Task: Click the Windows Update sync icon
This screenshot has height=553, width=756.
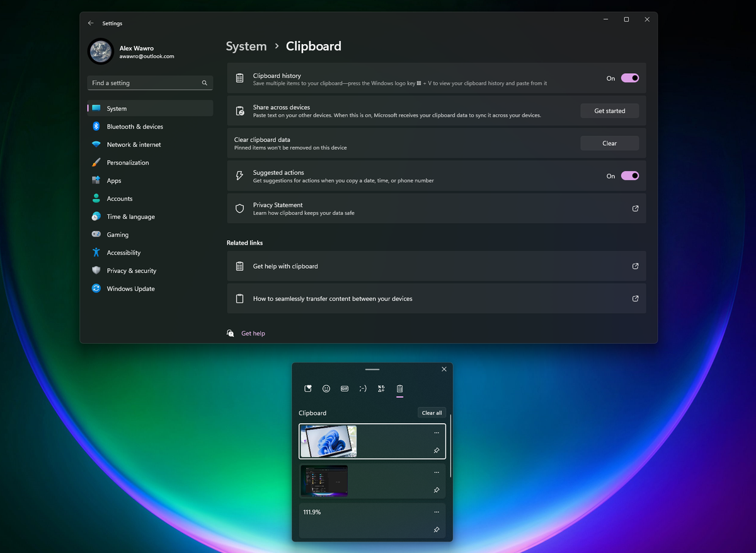Action: tap(96, 288)
